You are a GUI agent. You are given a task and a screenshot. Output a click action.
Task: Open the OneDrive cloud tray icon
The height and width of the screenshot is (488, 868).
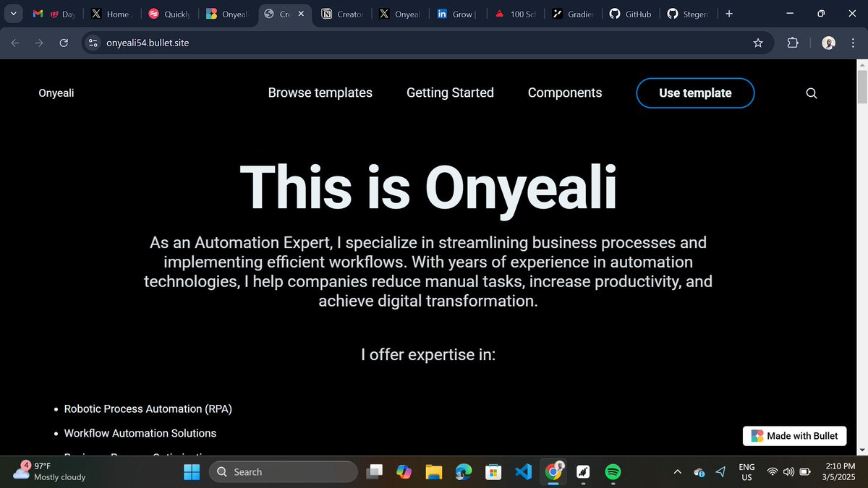click(x=699, y=472)
